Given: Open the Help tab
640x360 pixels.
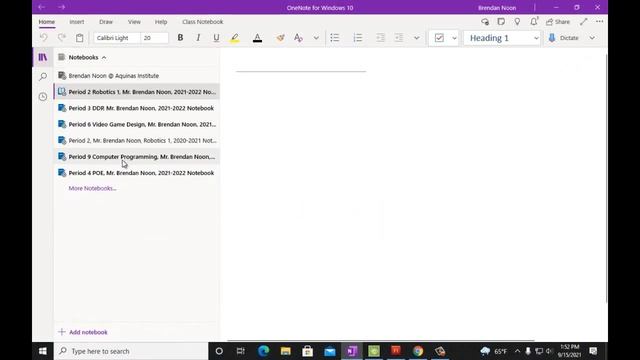Looking at the screenshot, I should (x=161, y=22).
